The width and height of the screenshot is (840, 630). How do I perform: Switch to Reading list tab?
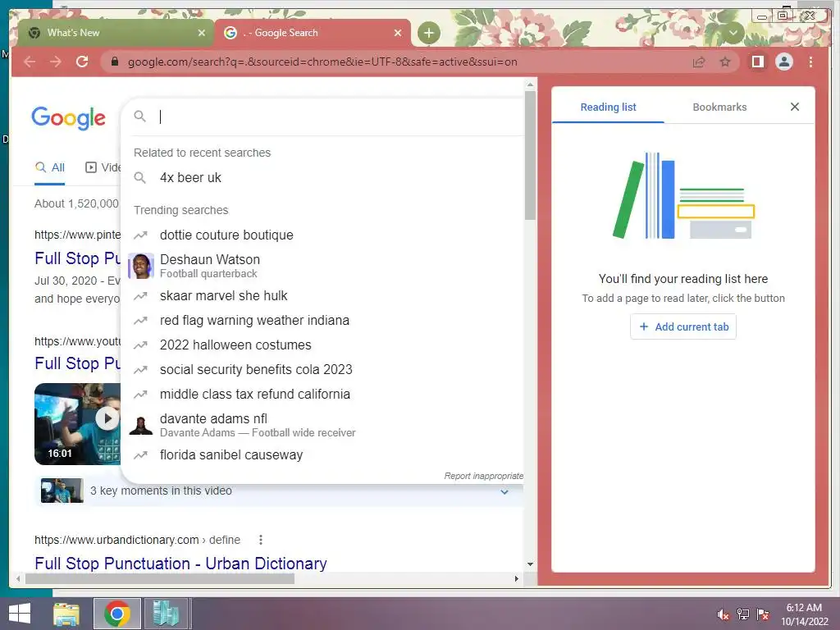click(608, 107)
